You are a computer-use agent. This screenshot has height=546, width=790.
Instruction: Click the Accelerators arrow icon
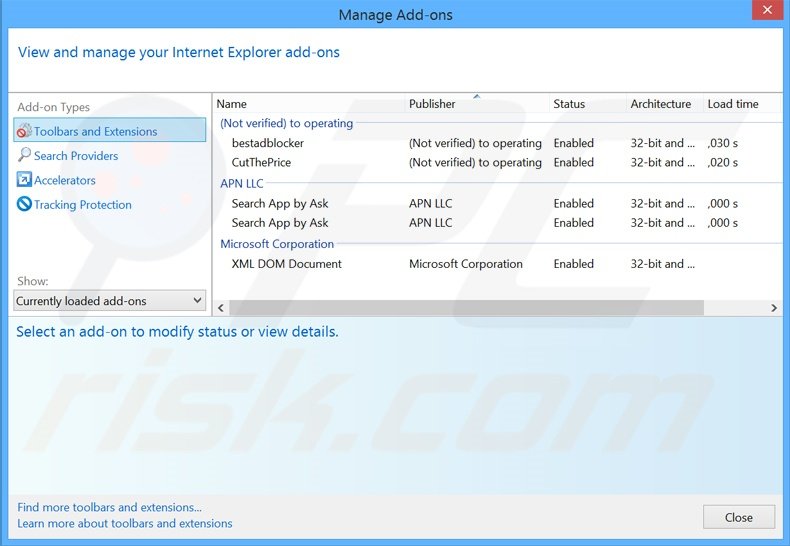point(24,179)
